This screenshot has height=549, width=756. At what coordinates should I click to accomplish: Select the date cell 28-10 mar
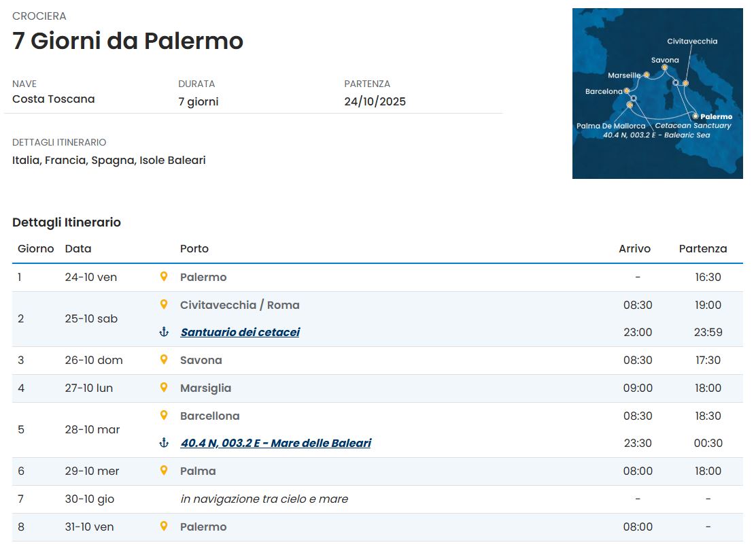[92, 429]
